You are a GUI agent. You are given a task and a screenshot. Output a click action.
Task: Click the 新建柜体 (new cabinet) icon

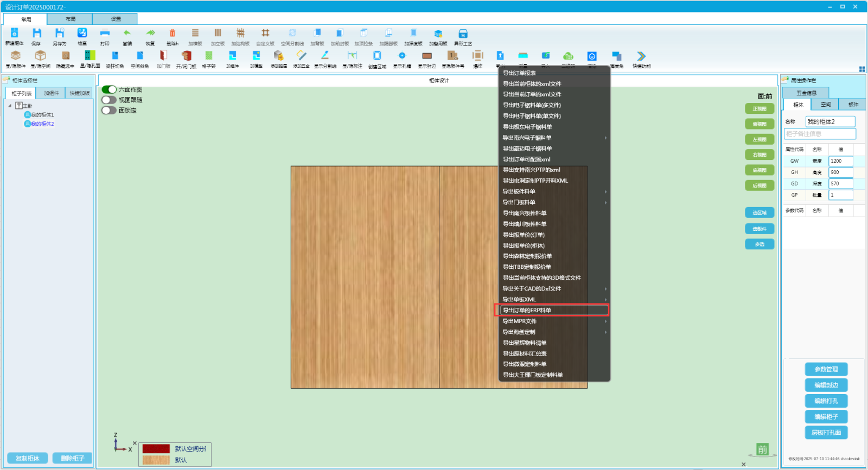[x=15, y=34]
